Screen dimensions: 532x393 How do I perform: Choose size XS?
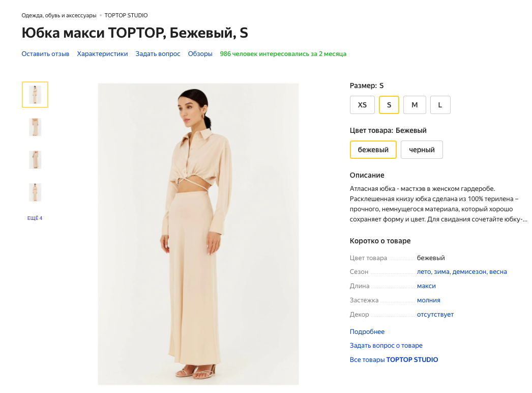(x=362, y=105)
